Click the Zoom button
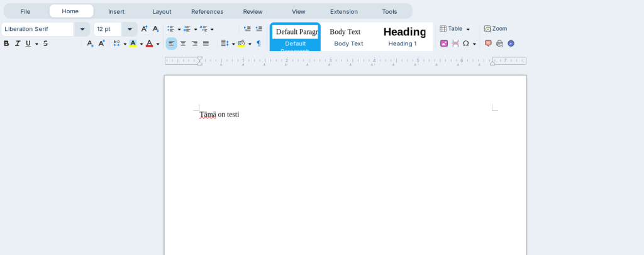The image size is (644, 255). 496,29
